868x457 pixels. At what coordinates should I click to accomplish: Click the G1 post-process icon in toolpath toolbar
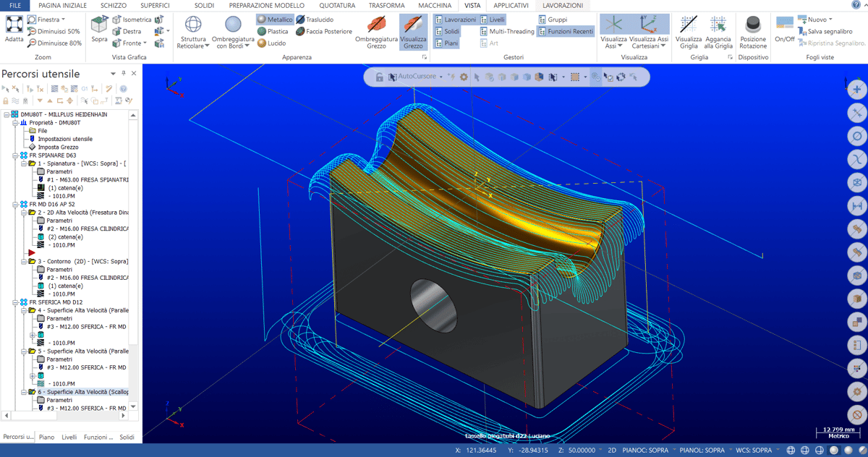tap(85, 89)
